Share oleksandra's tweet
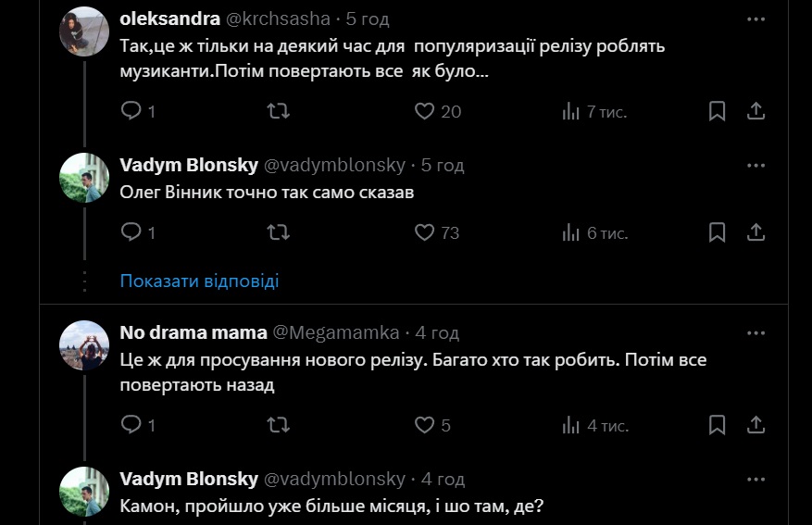The width and height of the screenshot is (812, 525). (x=756, y=111)
